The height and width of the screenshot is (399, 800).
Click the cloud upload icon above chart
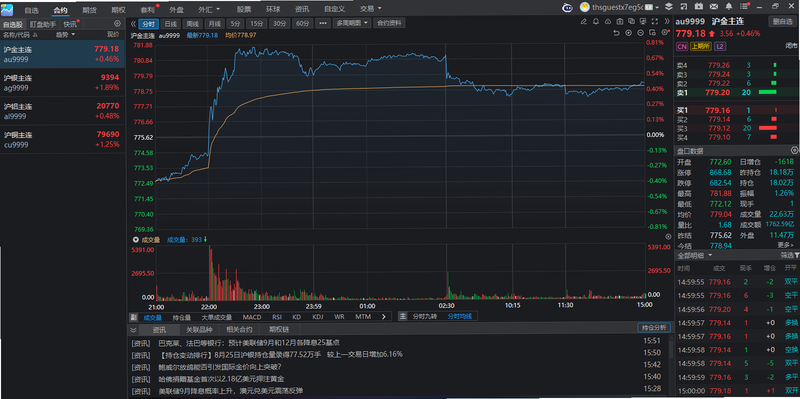608,21
